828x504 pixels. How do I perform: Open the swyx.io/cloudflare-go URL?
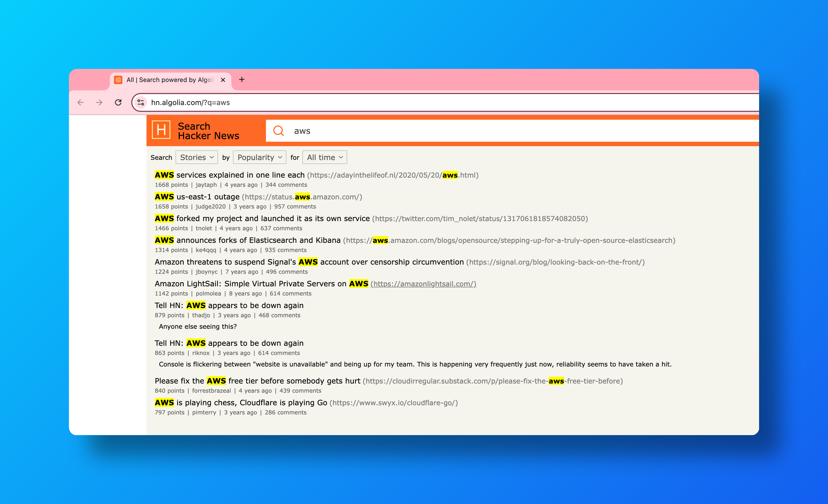(394, 403)
